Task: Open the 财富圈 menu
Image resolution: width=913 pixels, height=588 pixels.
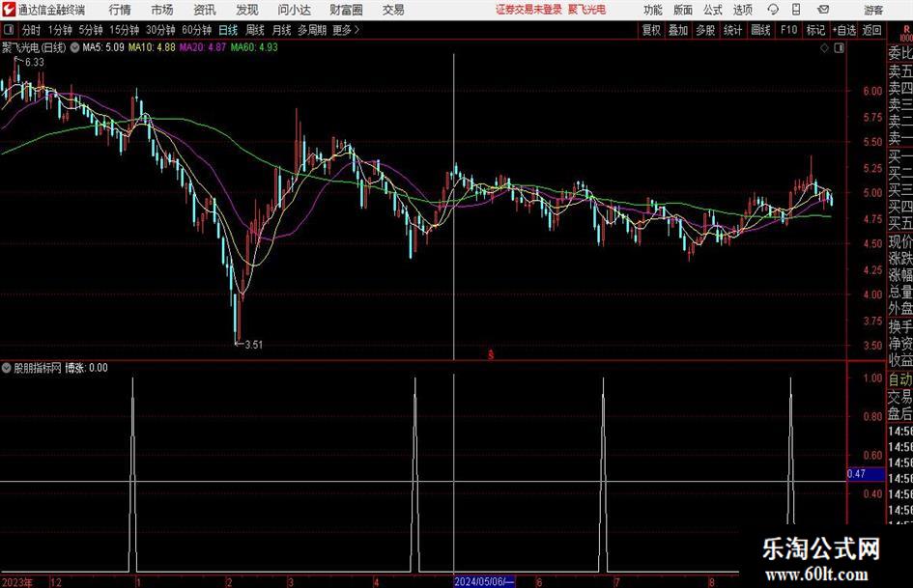Action: [x=346, y=10]
